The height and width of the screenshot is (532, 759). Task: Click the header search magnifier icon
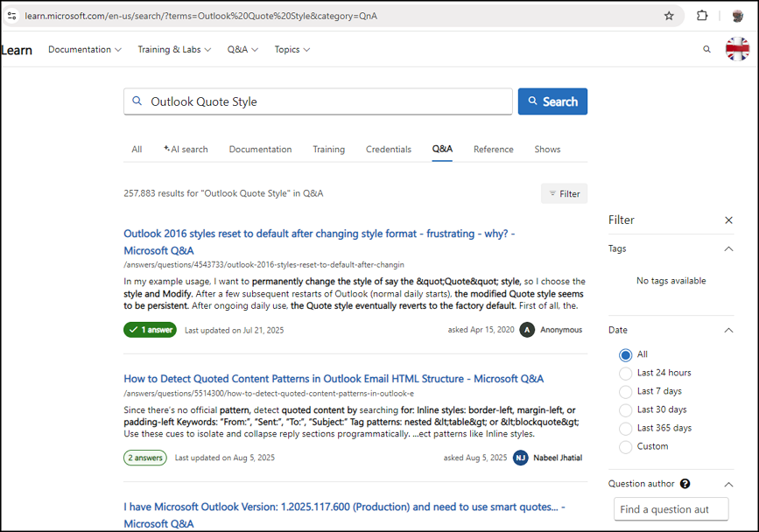706,49
